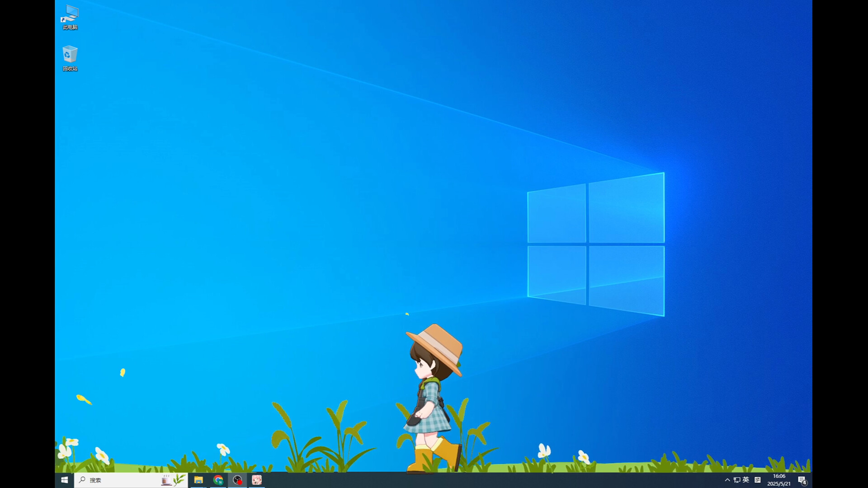Expand hidden system tray icons

tap(727, 480)
